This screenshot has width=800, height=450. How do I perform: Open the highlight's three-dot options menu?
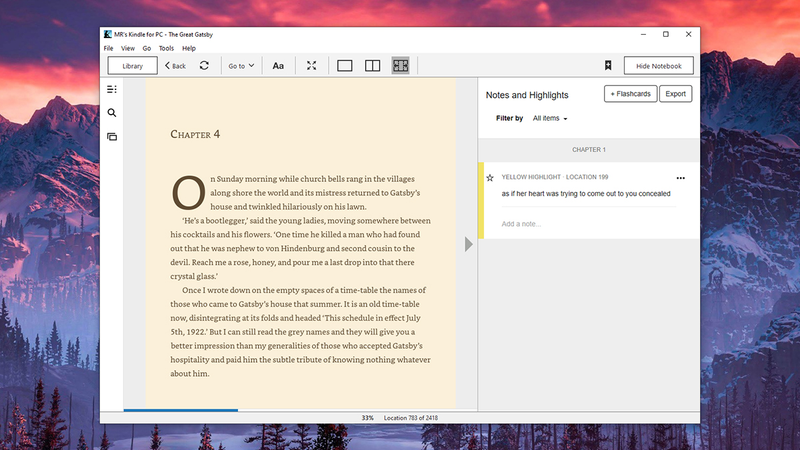pyautogui.click(x=681, y=178)
